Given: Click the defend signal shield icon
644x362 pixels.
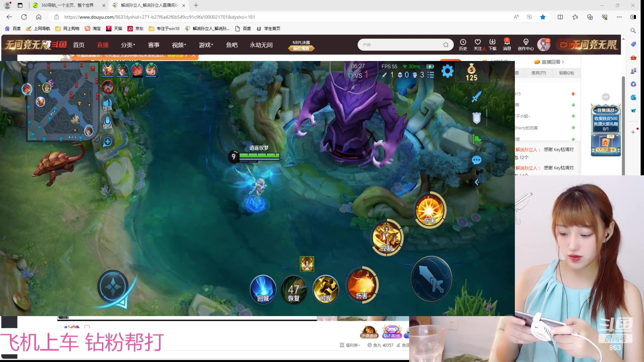Looking at the screenshot, I should (477, 118).
